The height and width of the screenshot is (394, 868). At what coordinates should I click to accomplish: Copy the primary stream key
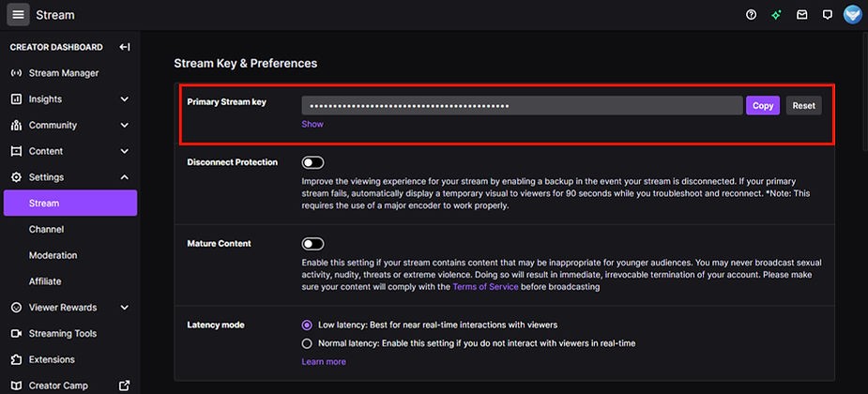click(763, 105)
